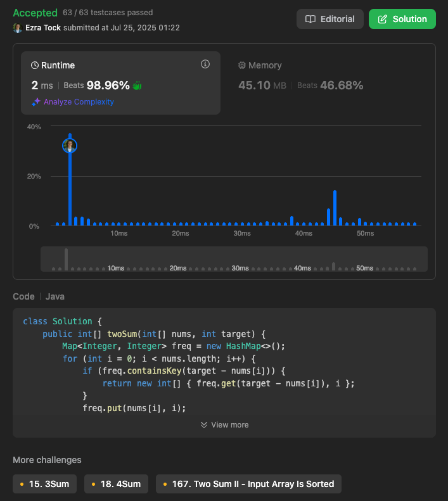Click the book icon on the Editorial button

310,19
